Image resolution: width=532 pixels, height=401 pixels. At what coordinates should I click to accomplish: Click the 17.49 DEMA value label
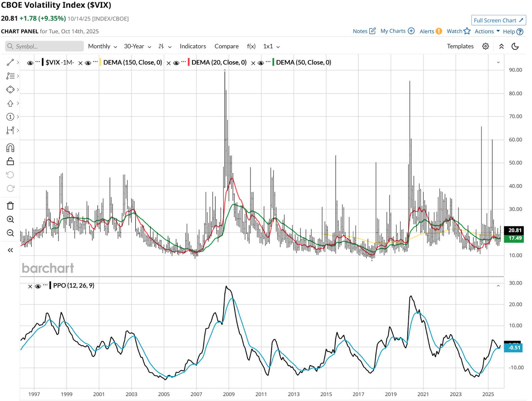click(x=514, y=238)
